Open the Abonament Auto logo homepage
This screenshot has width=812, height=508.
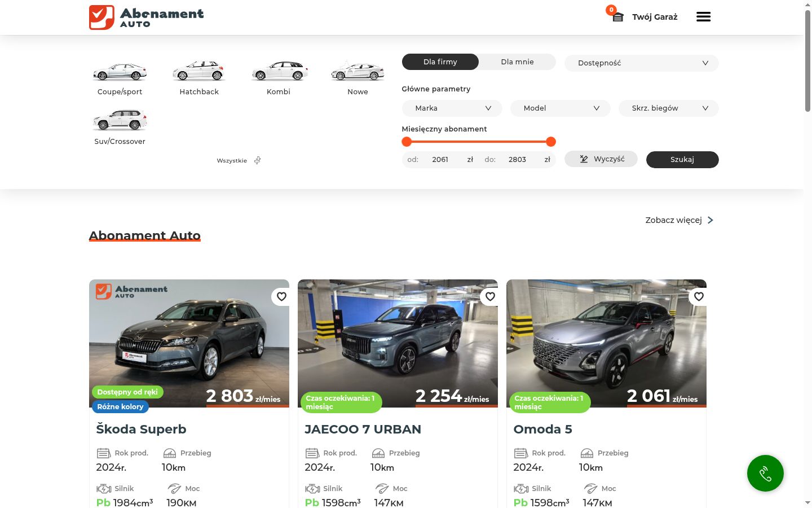point(147,17)
